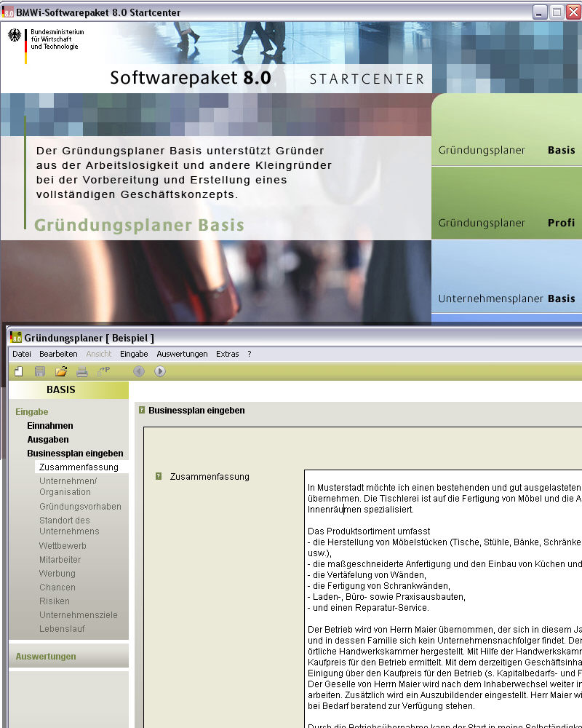Minimize the BMWi Startcenter window
The width and height of the screenshot is (582, 728).
click(539, 12)
